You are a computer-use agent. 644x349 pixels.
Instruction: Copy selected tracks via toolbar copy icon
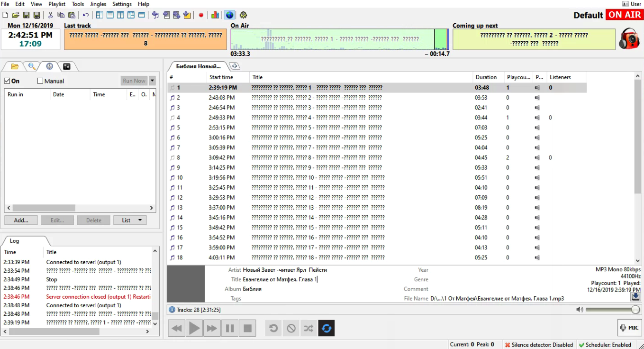click(61, 15)
